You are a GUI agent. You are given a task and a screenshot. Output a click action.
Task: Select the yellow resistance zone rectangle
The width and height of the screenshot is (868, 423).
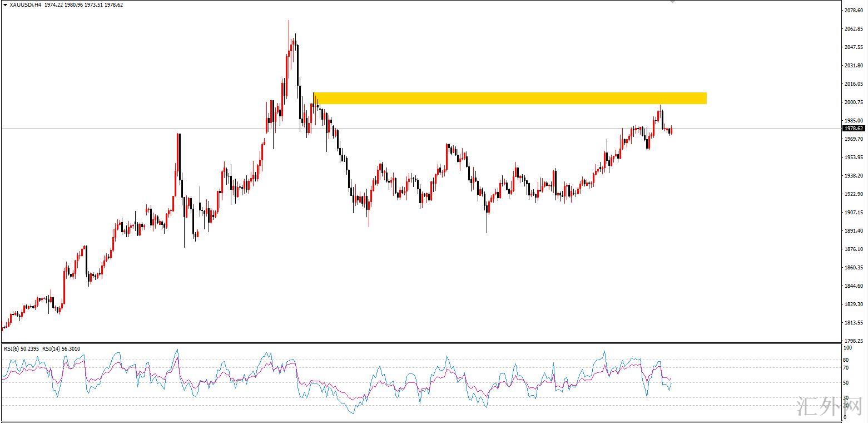pos(509,98)
